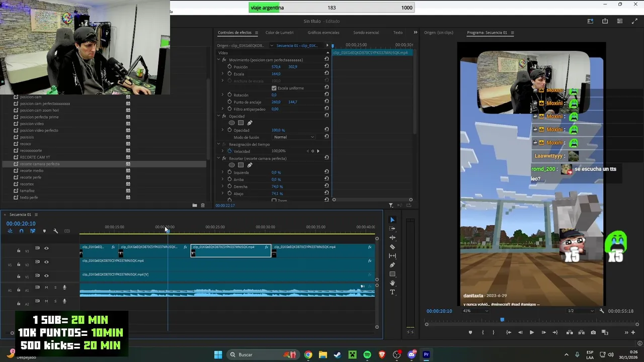Screen dimensions: 644x362
Task: Toggle the Zoom checkbox under Recortar
Action: click(x=274, y=200)
